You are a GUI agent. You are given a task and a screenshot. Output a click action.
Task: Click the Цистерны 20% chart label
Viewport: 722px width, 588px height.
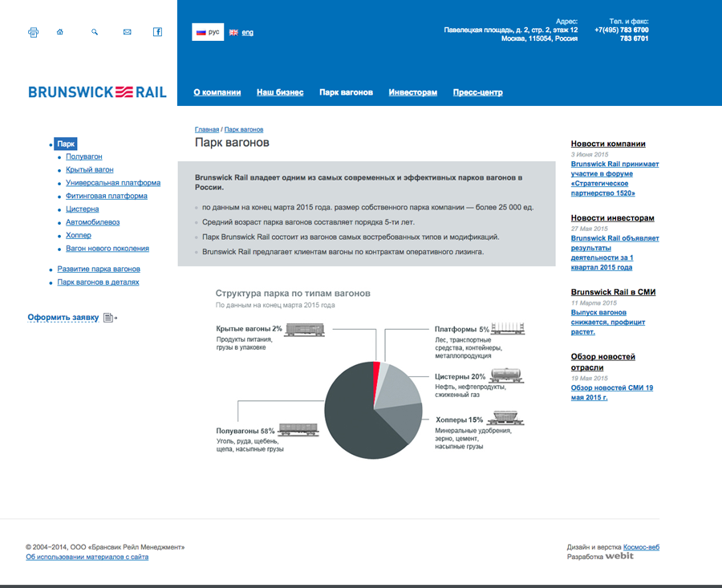coord(460,377)
